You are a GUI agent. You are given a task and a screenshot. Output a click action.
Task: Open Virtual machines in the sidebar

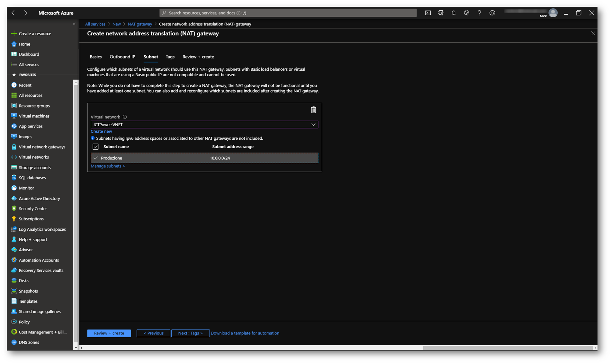(34, 116)
